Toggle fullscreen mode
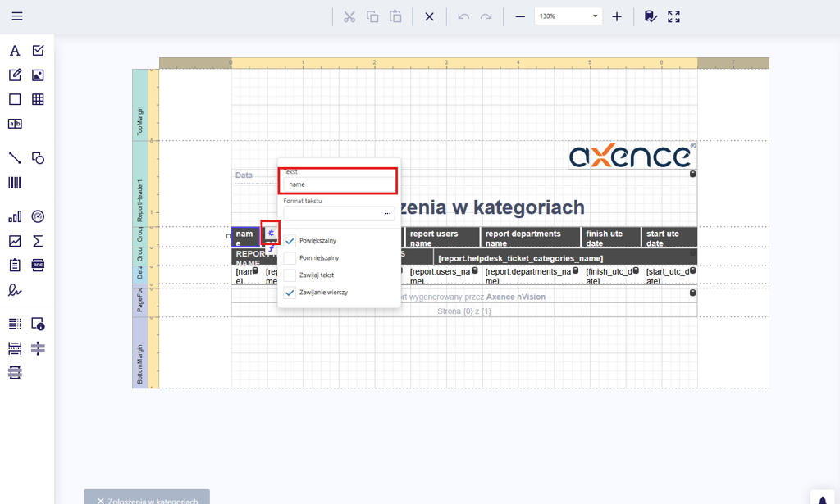 click(x=673, y=16)
